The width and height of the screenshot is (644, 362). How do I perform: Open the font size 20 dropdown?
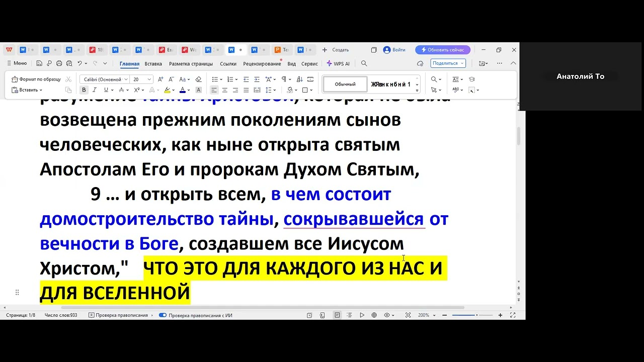pyautogui.click(x=149, y=79)
